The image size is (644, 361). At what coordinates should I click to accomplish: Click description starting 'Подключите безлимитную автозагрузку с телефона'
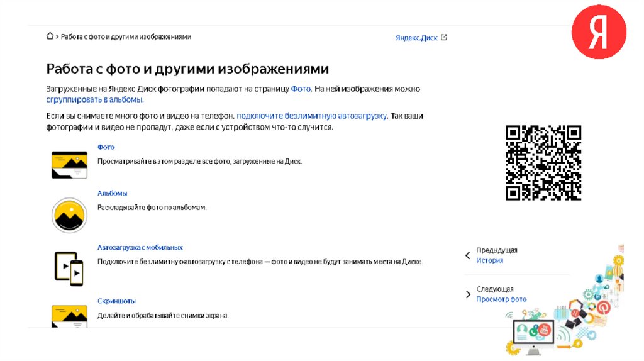260,261
